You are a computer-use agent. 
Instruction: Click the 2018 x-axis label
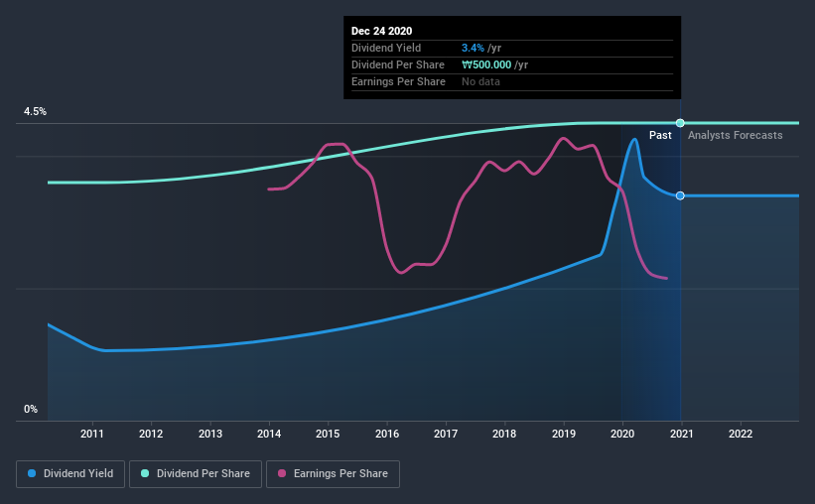(504, 434)
